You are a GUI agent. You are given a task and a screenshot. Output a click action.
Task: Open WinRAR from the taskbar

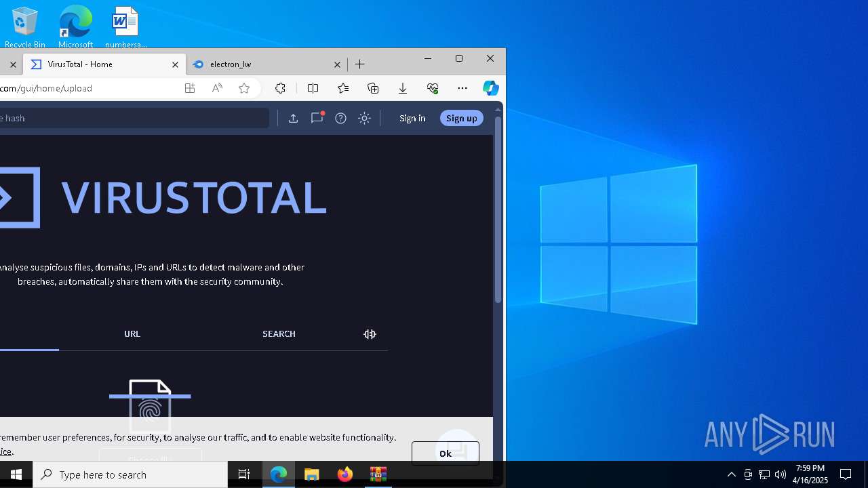coord(378,474)
